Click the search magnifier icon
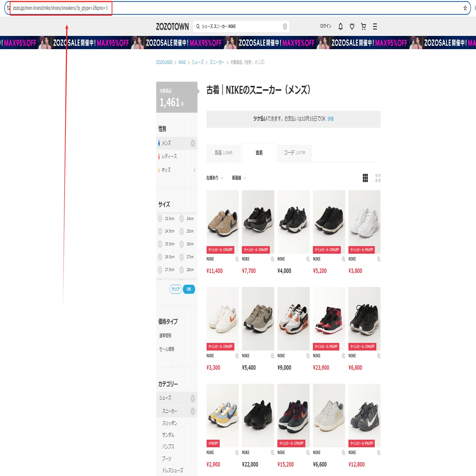The image size is (476, 476). pos(198,26)
